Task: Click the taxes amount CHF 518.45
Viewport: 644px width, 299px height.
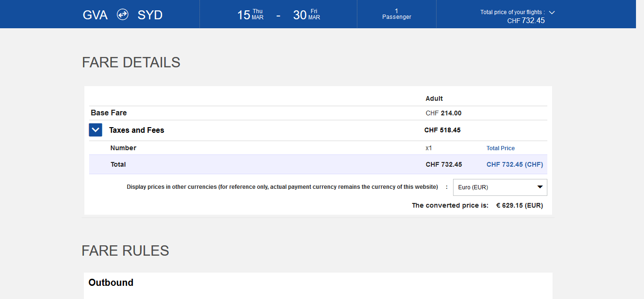Action: click(x=442, y=130)
